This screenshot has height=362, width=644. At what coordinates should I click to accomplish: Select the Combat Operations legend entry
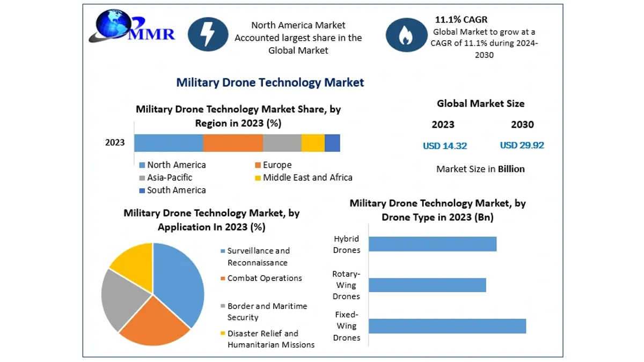261,278
